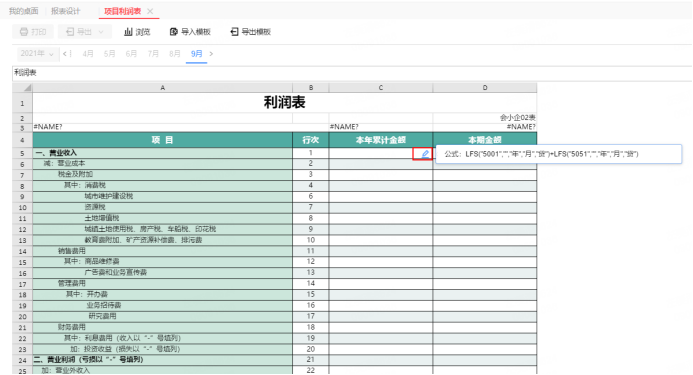Switch to the 我的桌面 tab
The width and height of the screenshot is (693, 375).
(x=23, y=11)
